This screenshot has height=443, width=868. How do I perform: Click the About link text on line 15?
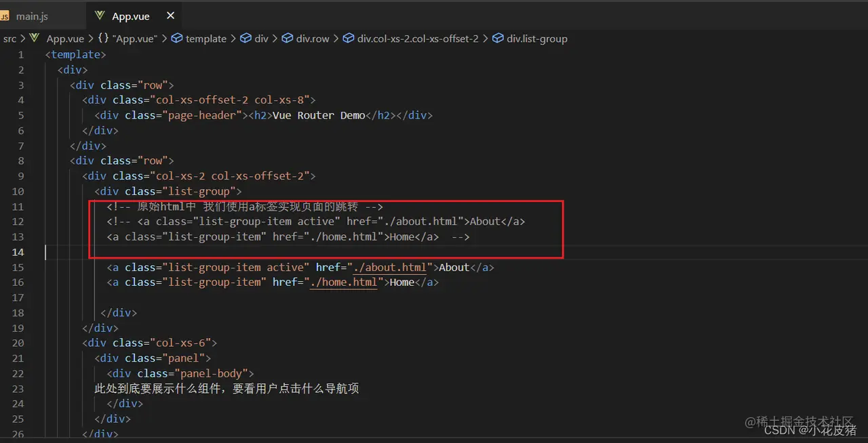pos(454,267)
